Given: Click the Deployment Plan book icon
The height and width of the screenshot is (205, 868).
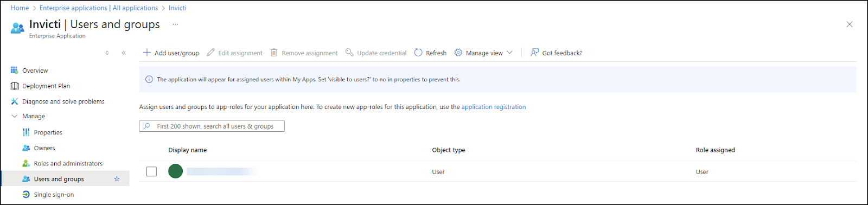Looking at the screenshot, I should (15, 86).
